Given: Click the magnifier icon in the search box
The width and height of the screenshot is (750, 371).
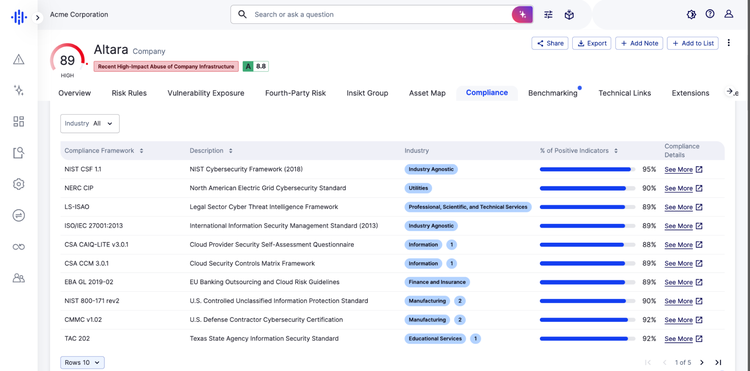Looking at the screenshot, I should [243, 14].
